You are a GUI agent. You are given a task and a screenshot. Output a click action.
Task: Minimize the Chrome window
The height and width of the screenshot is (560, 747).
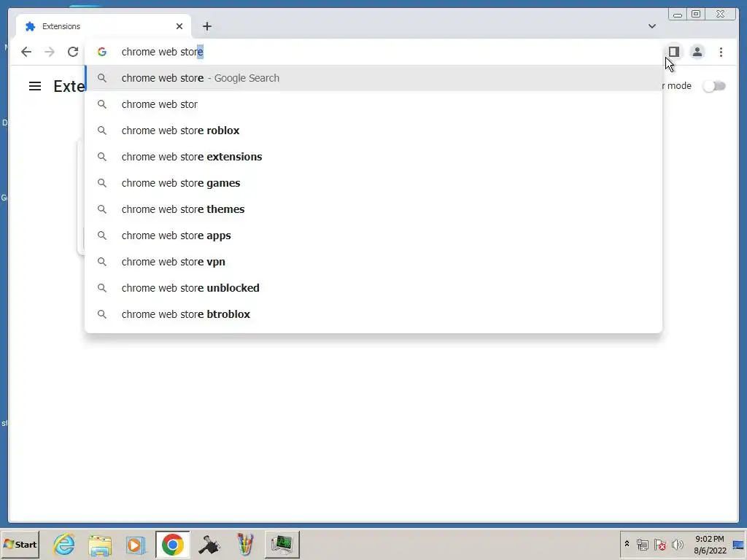click(678, 15)
